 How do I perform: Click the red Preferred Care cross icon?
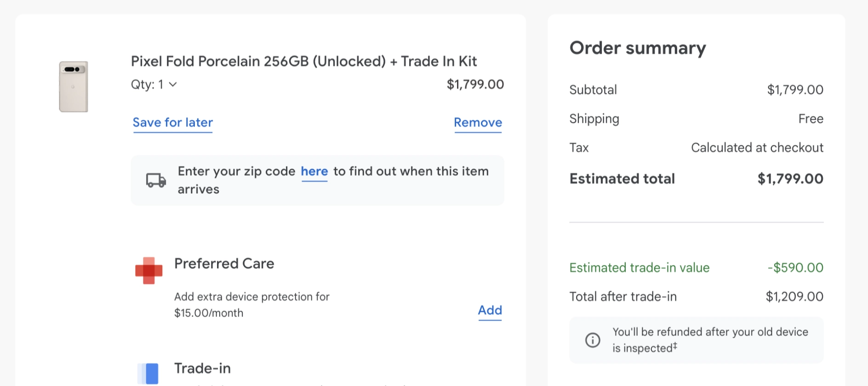[148, 271]
